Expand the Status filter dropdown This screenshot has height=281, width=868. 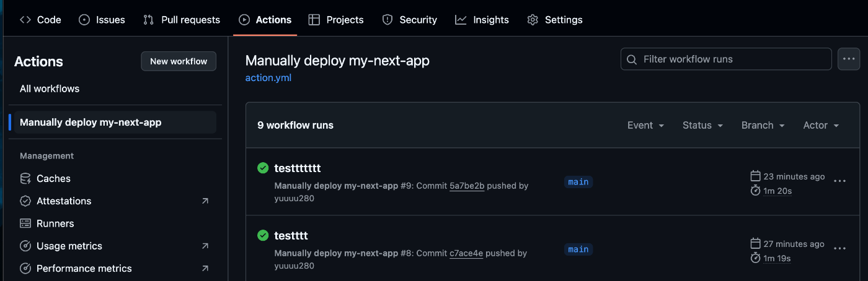click(x=702, y=125)
